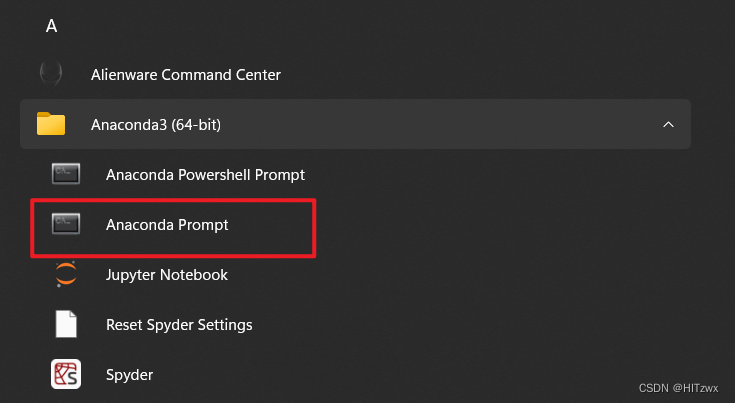Screen dimensions: 735x403
Task: Select the Anaconda3 (64-bit) folder name
Action: [156, 125]
